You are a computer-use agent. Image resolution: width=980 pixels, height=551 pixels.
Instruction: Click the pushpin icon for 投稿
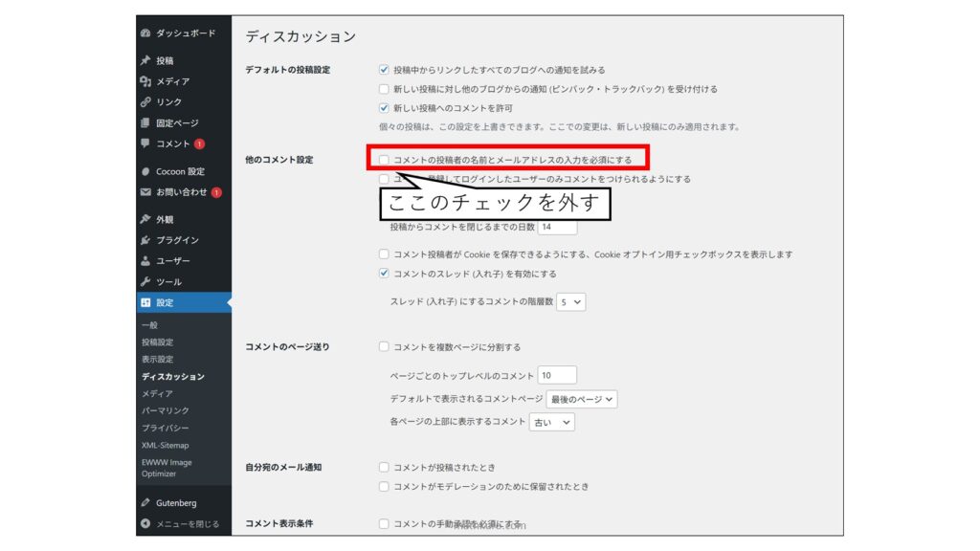[x=145, y=60]
